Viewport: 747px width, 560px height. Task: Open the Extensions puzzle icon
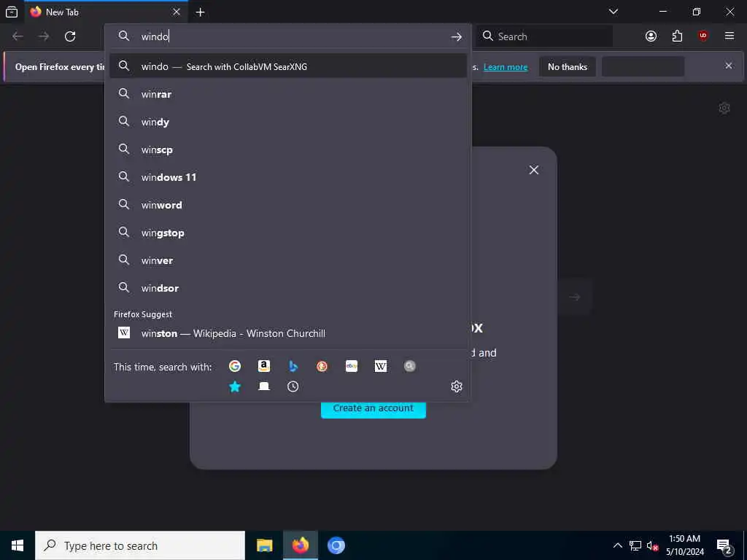coord(677,36)
